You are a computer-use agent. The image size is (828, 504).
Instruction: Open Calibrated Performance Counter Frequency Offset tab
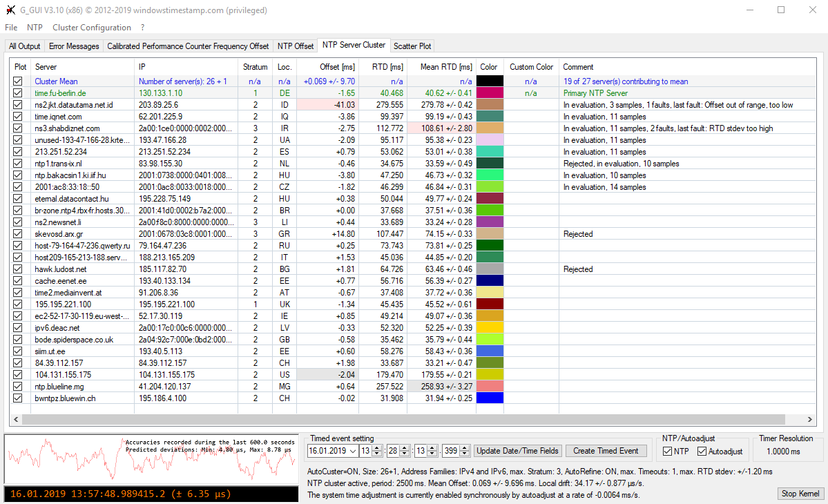pos(188,46)
